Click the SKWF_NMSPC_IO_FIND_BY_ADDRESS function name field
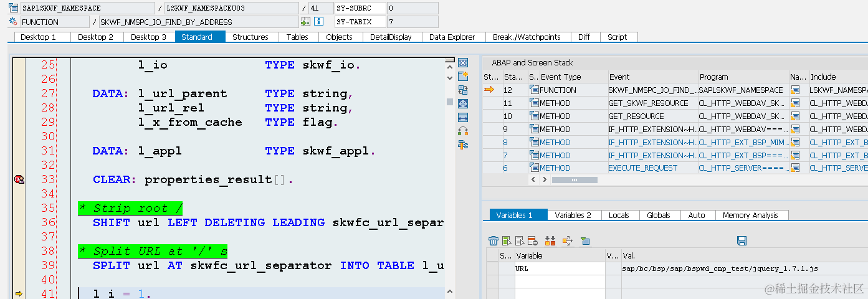This screenshot has width=868, height=299. click(x=198, y=22)
